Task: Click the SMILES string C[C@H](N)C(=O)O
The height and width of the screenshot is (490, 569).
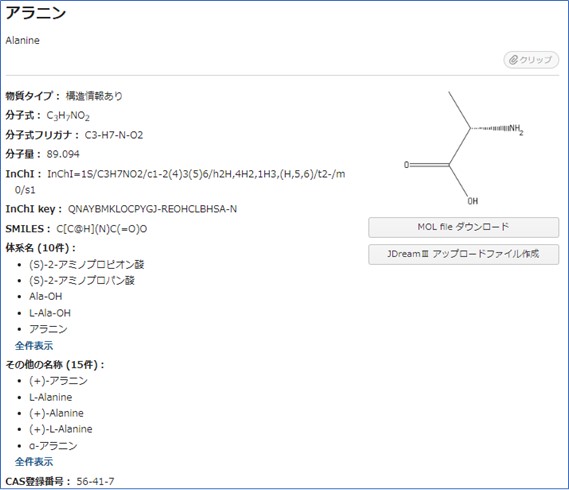Action: coord(102,229)
